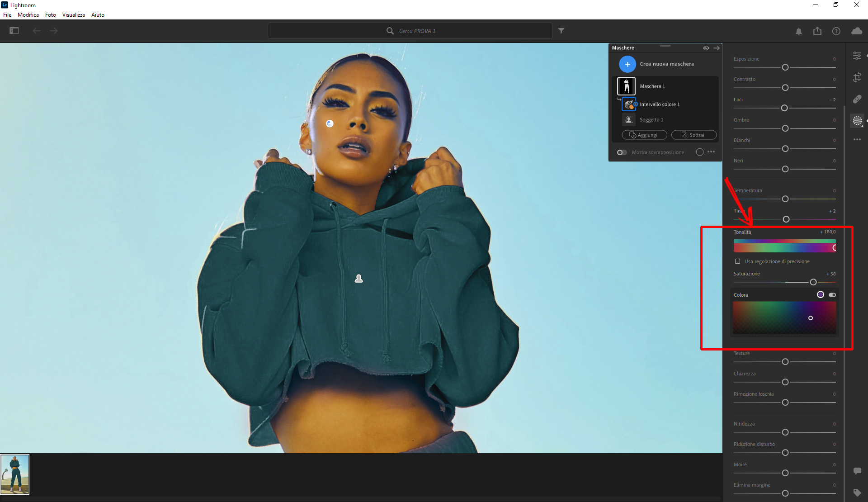Click the Aggiungi button

[x=644, y=135]
